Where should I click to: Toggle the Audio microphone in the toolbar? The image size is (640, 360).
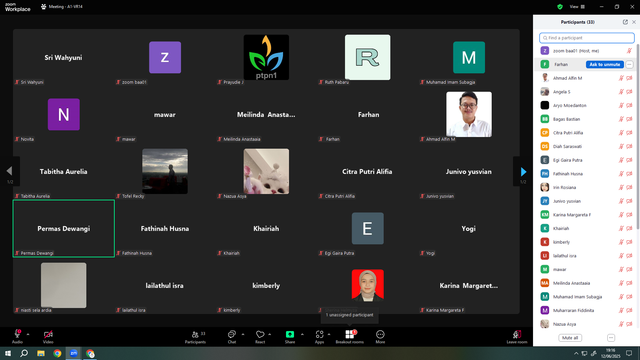click(x=17, y=336)
